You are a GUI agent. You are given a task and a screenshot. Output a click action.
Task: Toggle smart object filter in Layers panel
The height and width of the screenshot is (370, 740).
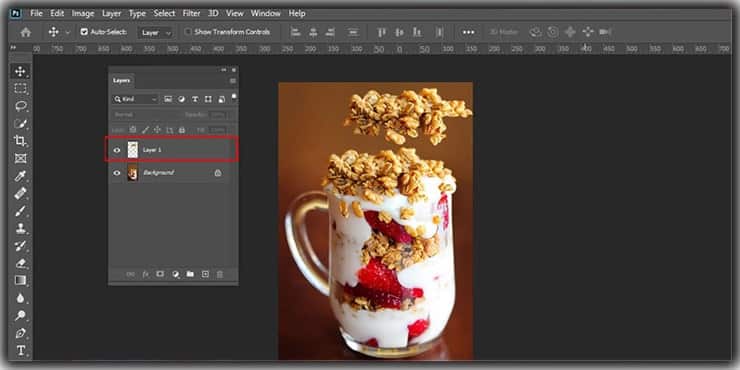point(221,99)
